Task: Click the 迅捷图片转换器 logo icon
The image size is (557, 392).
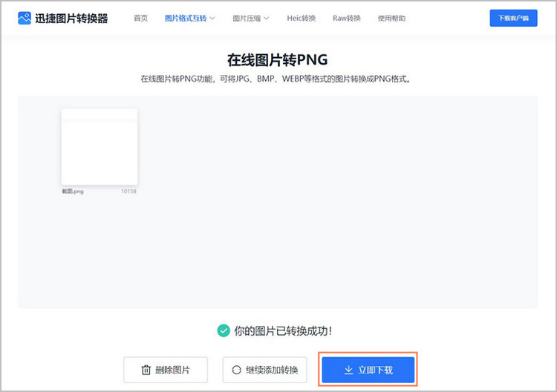Action: pos(25,18)
